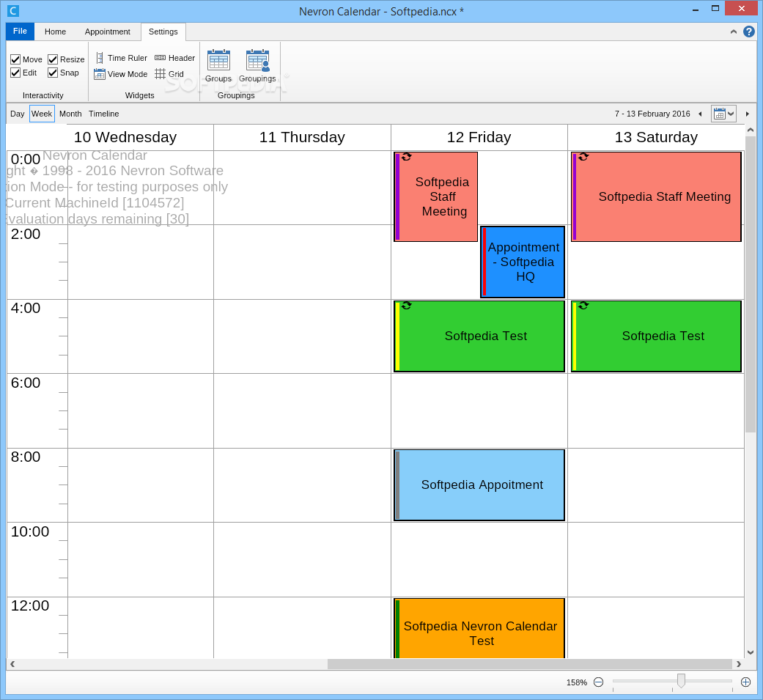The height and width of the screenshot is (700, 763).
Task: Select Friday's Softpedia Test appointment
Action: pos(479,336)
